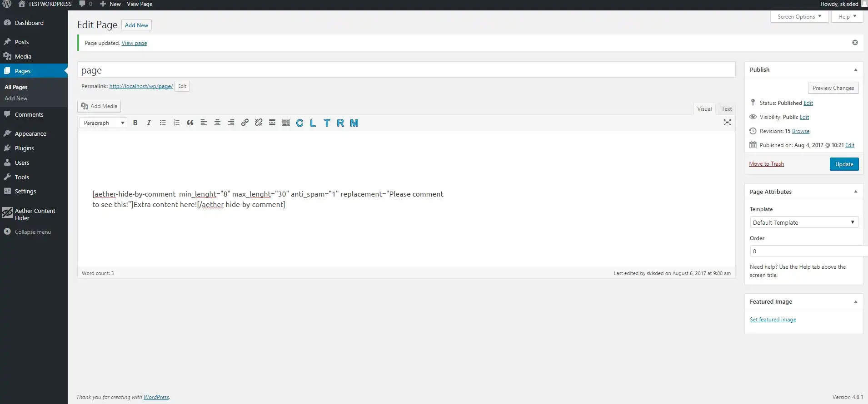Viewport: 868px width, 404px height.
Task: Align text center
Action: coord(217,123)
